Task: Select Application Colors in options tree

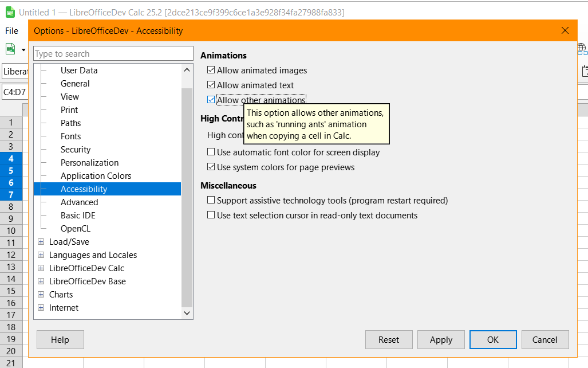Action: click(96, 176)
